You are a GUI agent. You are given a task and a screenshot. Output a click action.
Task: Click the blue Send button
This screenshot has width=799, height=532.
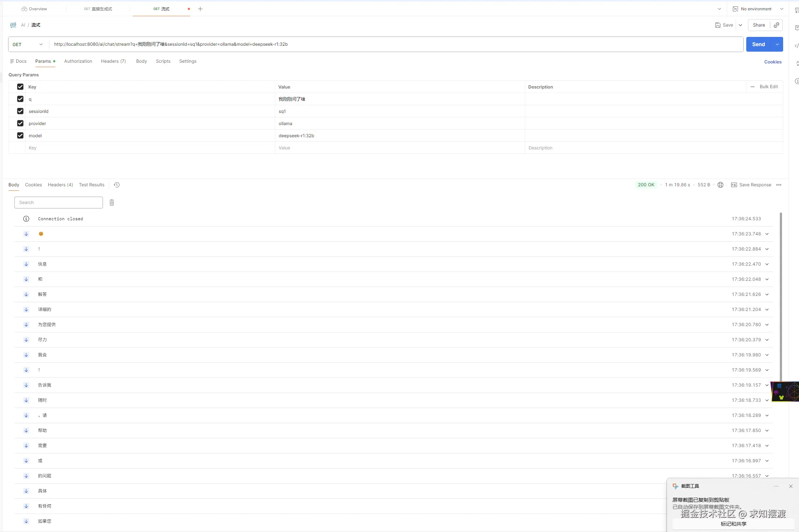(x=758, y=44)
